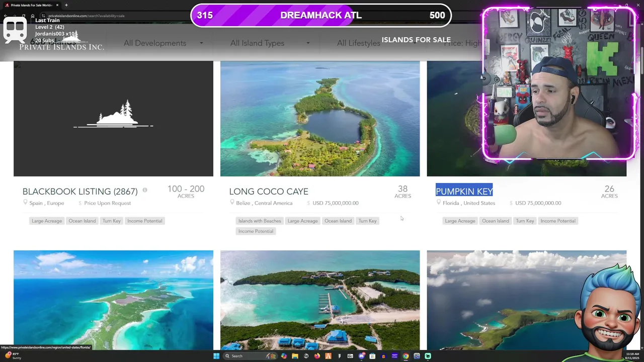Open the weather widget showing 85°F Sunny
Image resolution: width=644 pixels, height=362 pixels.
click(13, 356)
